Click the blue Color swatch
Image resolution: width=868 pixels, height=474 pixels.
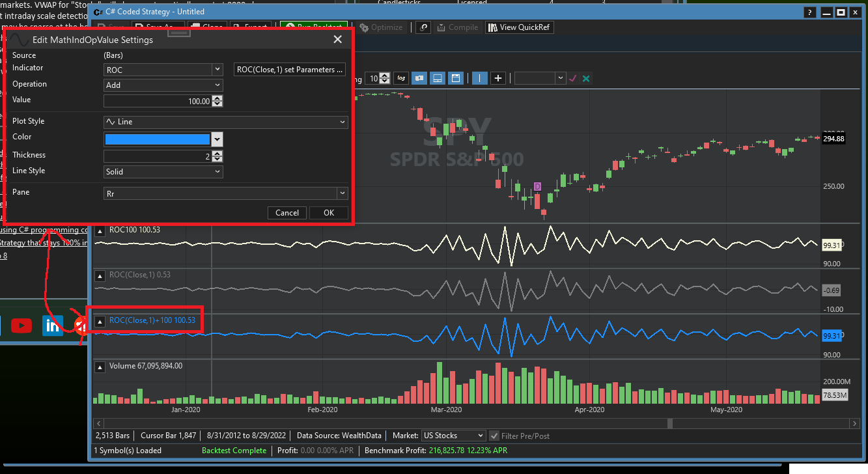(158, 139)
